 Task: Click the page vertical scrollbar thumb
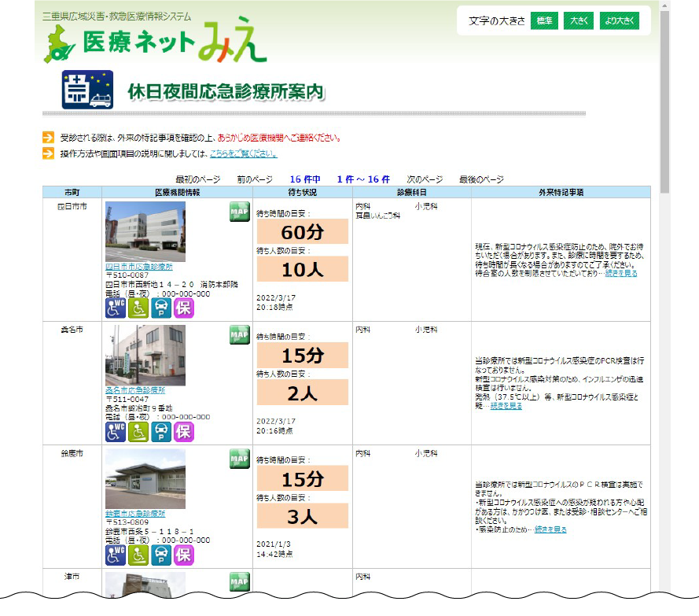tap(664, 101)
